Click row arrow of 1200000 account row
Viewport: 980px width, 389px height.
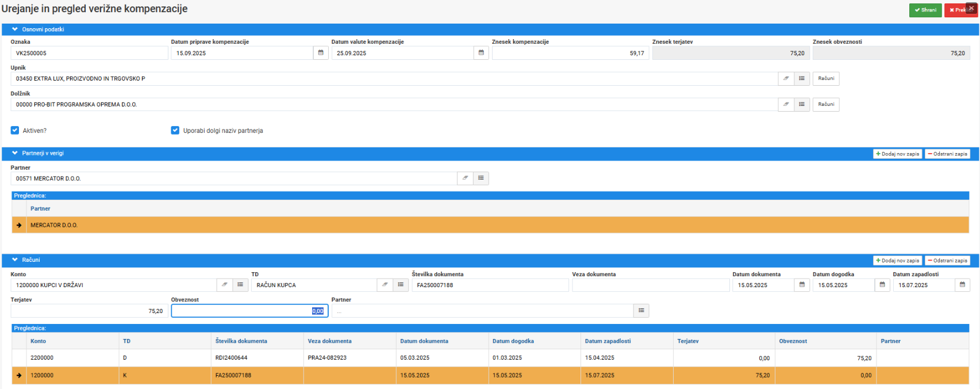coord(19,375)
